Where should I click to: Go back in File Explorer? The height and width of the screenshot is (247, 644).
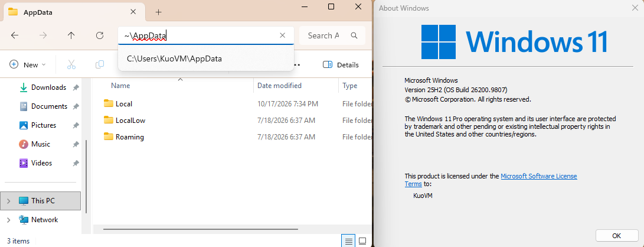[15, 36]
